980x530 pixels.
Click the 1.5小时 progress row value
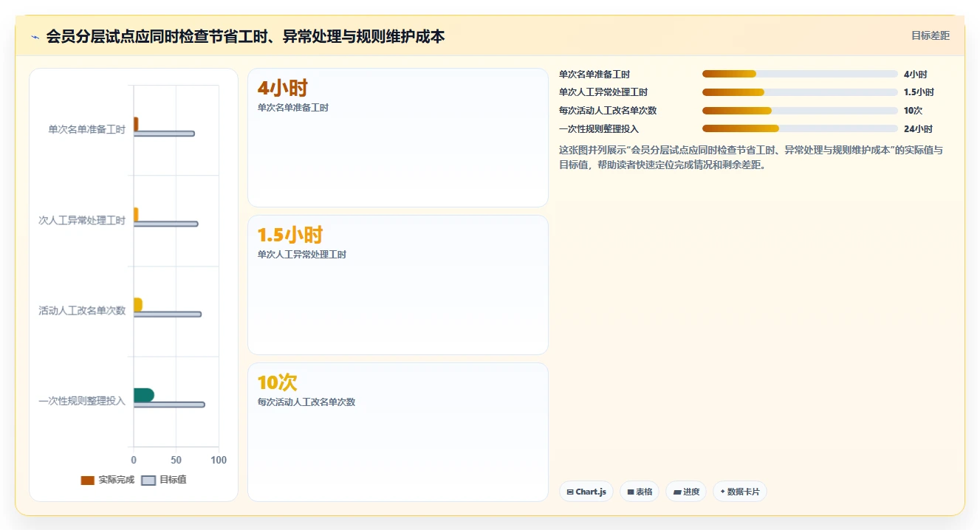point(919,92)
